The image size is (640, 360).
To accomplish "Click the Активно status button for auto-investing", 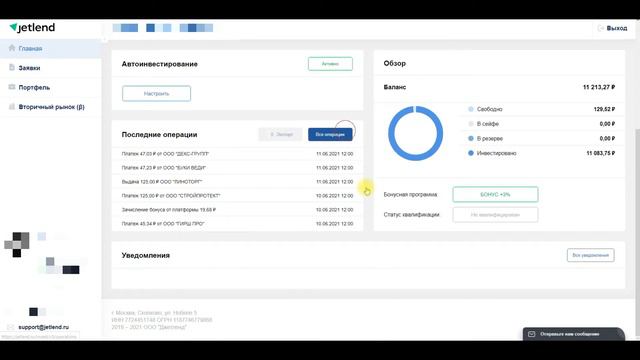I will (x=330, y=64).
